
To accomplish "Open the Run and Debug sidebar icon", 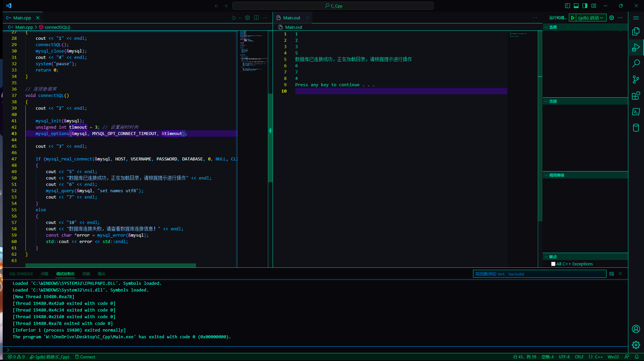I will pyautogui.click(x=636, y=47).
